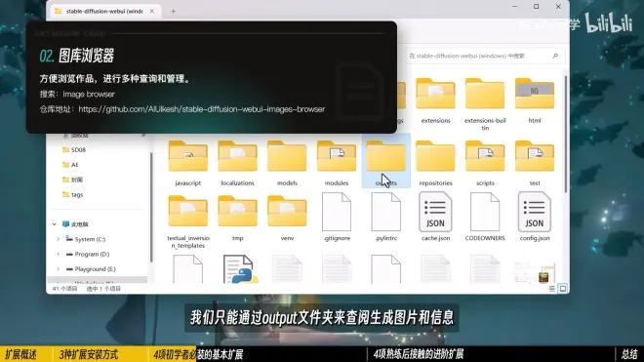Select the cache.json file icon

[x=435, y=213]
